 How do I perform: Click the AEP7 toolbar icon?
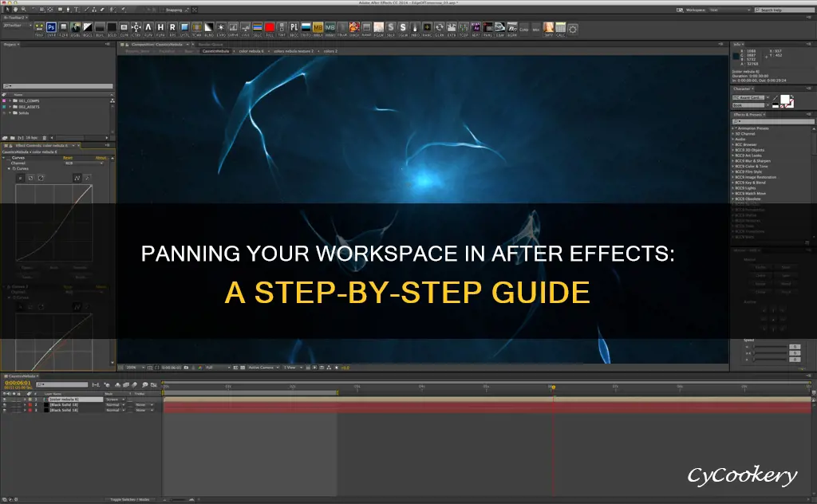pyautogui.click(x=476, y=27)
